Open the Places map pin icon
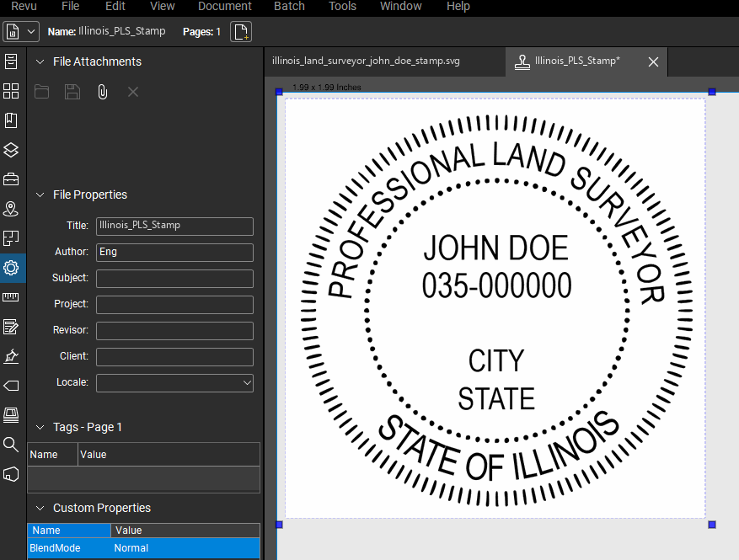 11,209
